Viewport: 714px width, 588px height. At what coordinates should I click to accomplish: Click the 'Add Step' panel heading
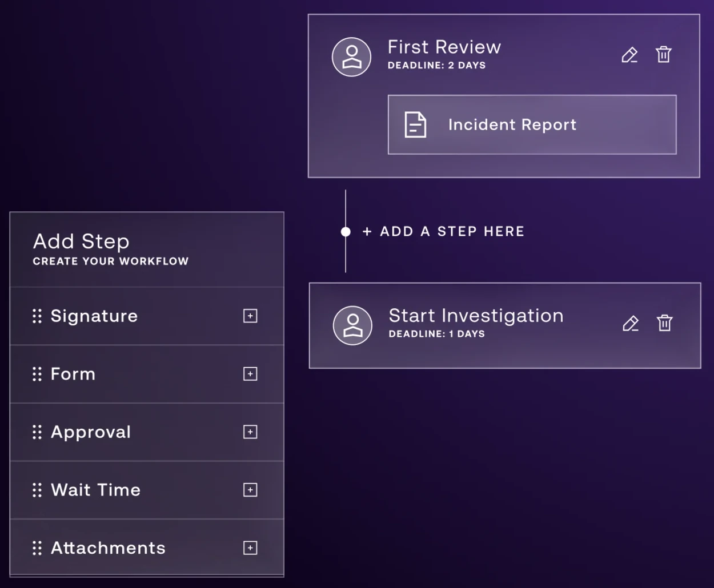81,241
